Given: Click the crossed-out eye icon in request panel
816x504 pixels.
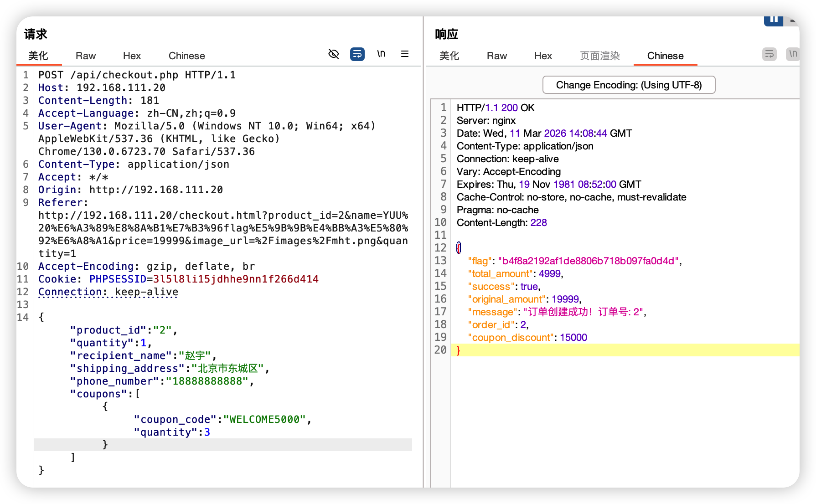Looking at the screenshot, I should pyautogui.click(x=334, y=54).
